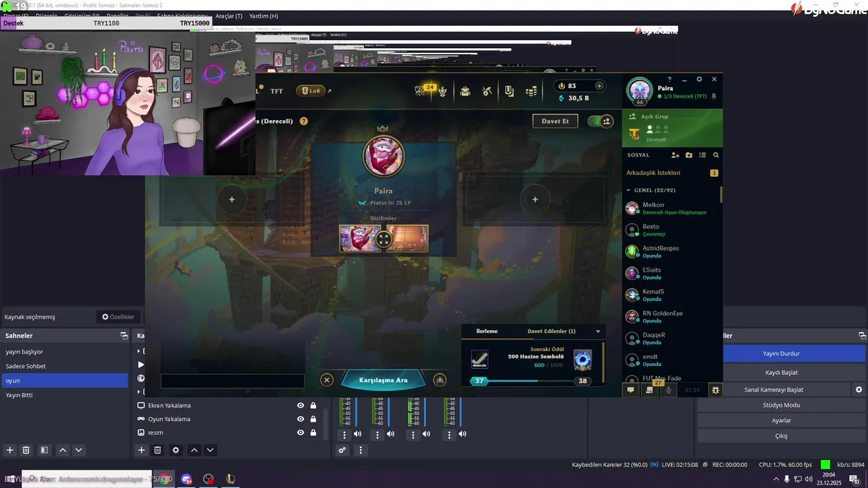The image size is (868, 488).
Task: Open advanced audio properties gears icon
Action: coord(342,450)
